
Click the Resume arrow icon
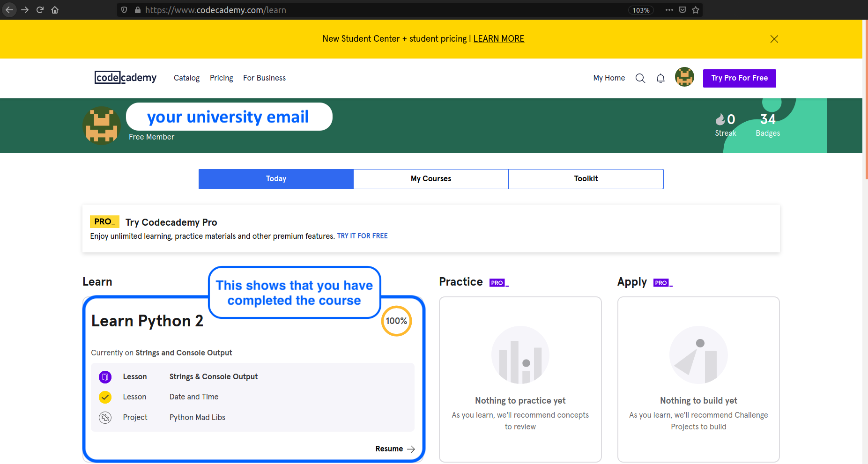point(411,449)
